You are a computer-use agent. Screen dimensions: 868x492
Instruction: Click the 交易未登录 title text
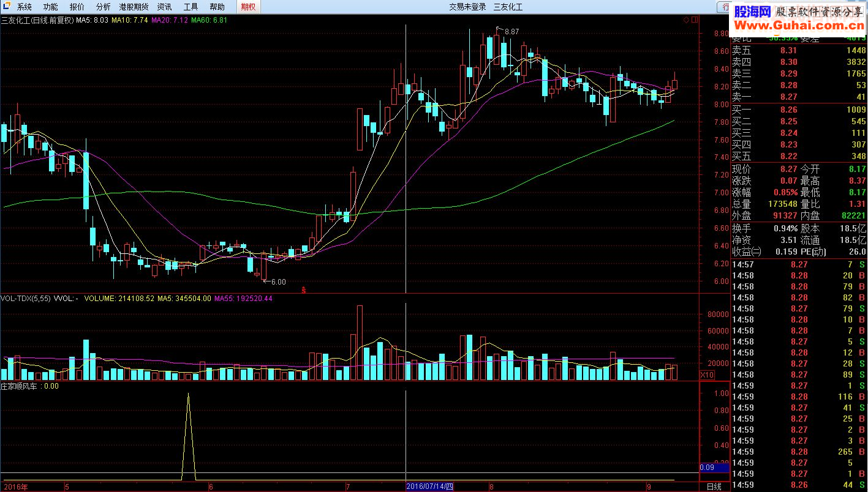pos(467,7)
